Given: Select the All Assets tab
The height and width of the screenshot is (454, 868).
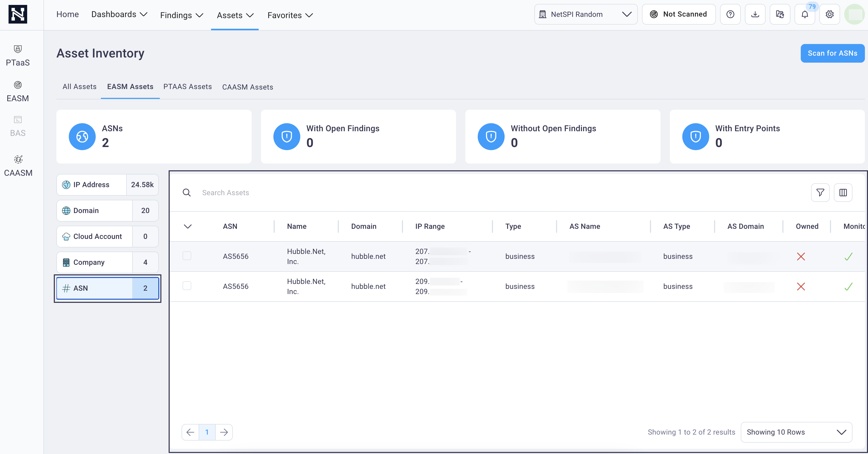Looking at the screenshot, I should click(x=79, y=87).
